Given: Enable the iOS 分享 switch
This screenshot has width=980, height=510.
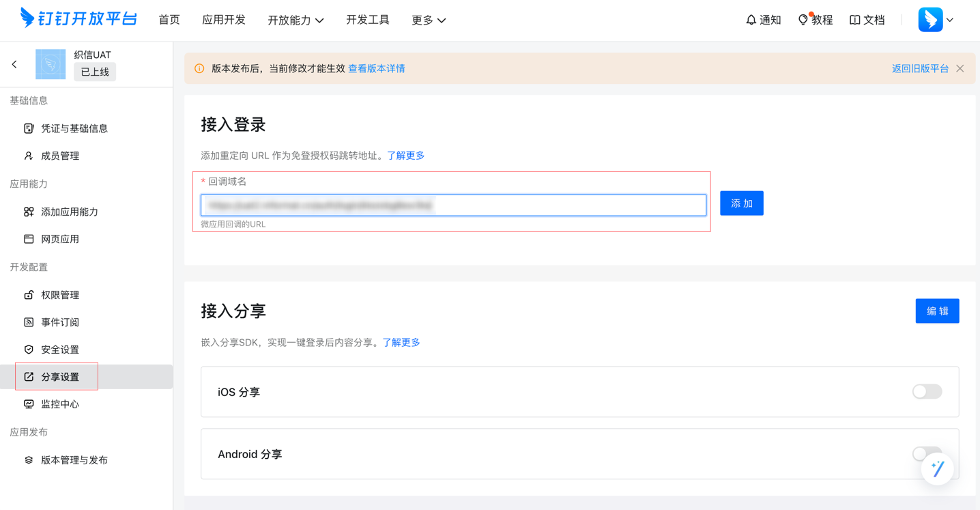Looking at the screenshot, I should [927, 392].
